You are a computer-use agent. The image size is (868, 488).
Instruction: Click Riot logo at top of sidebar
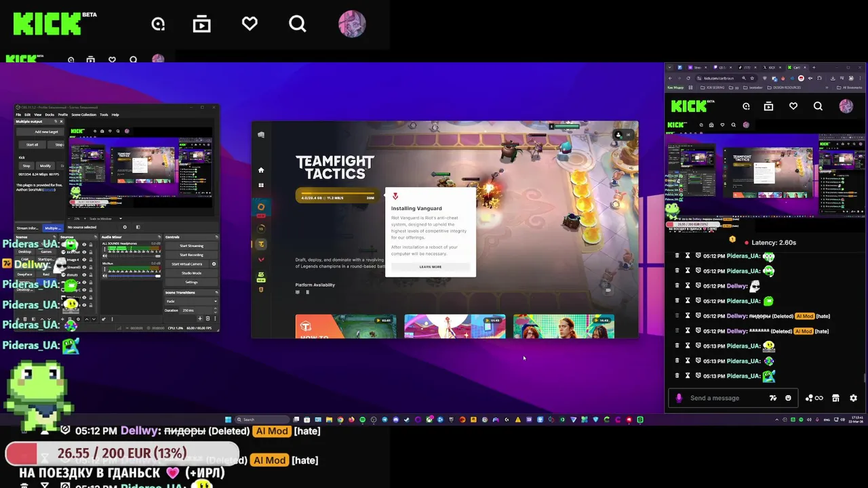261,134
